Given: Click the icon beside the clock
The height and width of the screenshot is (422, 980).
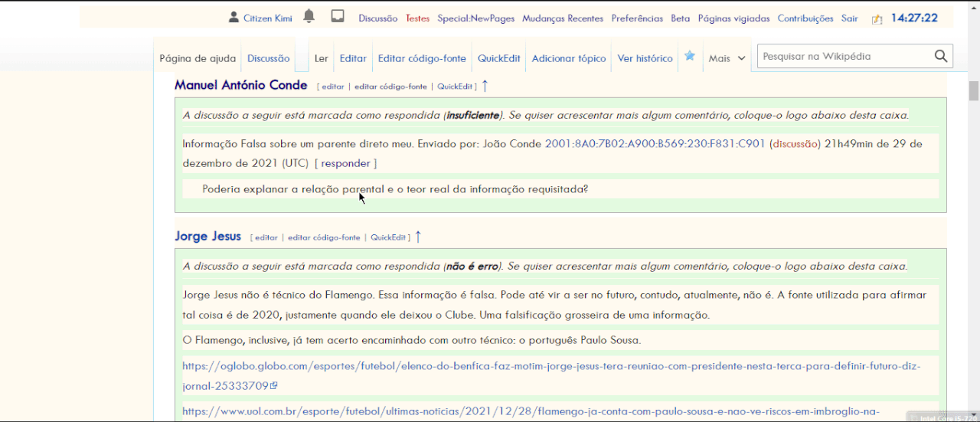Looking at the screenshot, I should [x=877, y=19].
